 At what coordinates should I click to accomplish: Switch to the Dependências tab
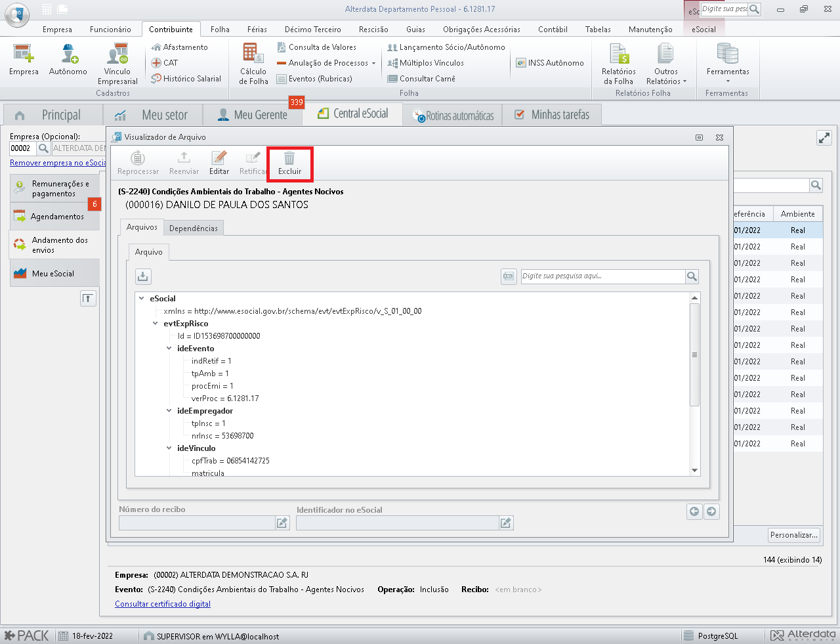pos(194,228)
